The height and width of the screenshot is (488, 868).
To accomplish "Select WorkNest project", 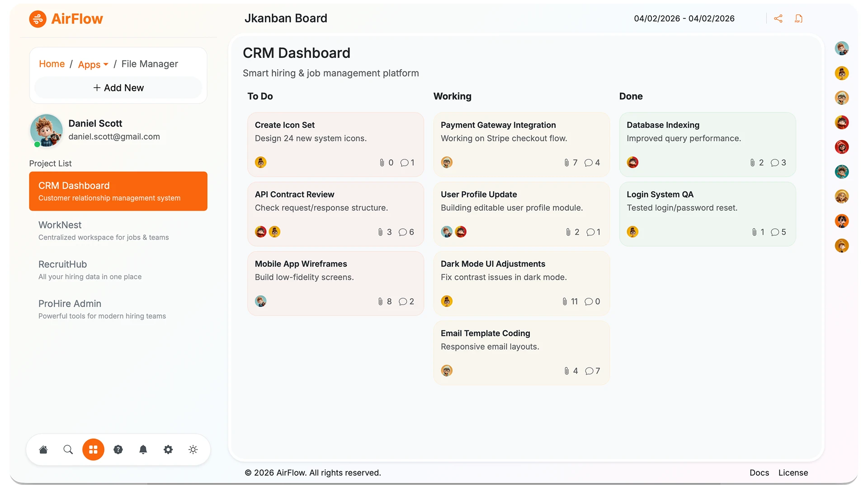I will point(118,230).
